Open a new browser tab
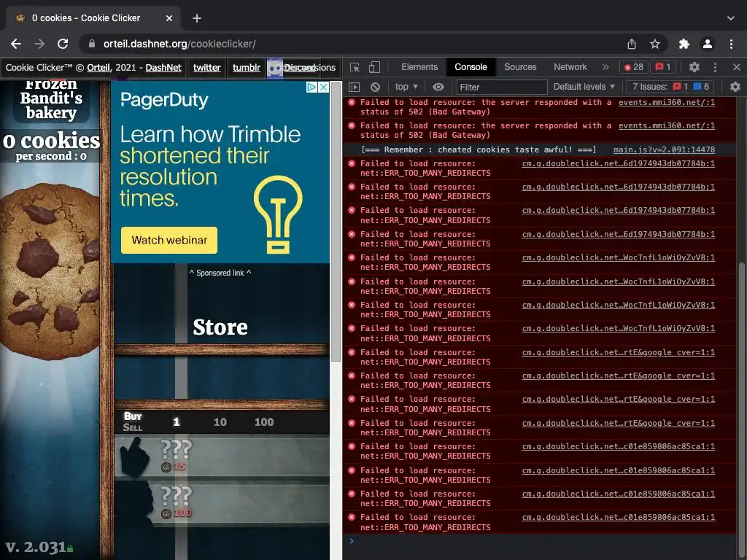This screenshot has height=560, width=747. 197,18
